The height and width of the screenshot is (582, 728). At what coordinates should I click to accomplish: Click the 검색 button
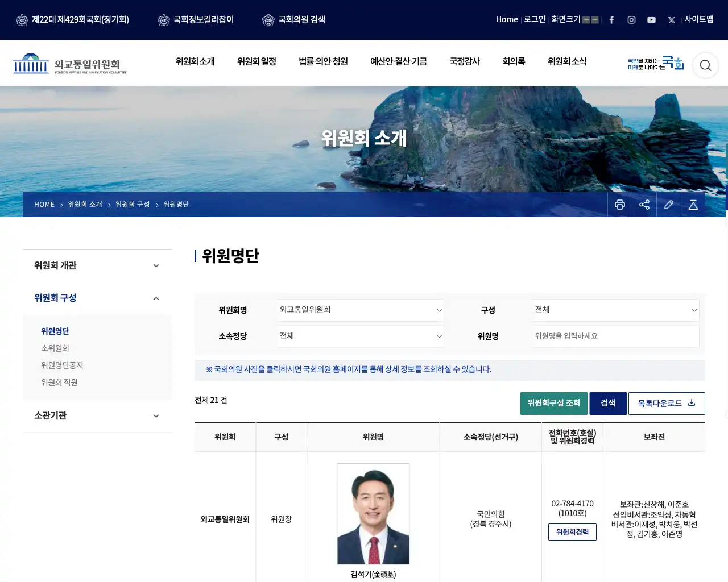point(608,404)
